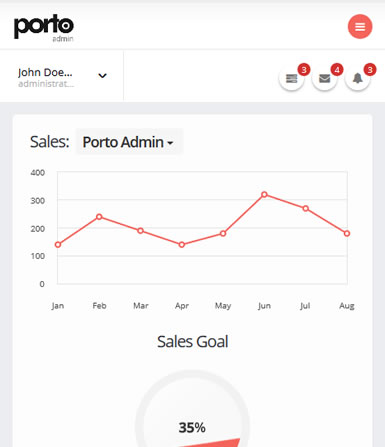Select the Jun data point on chart

point(264,194)
